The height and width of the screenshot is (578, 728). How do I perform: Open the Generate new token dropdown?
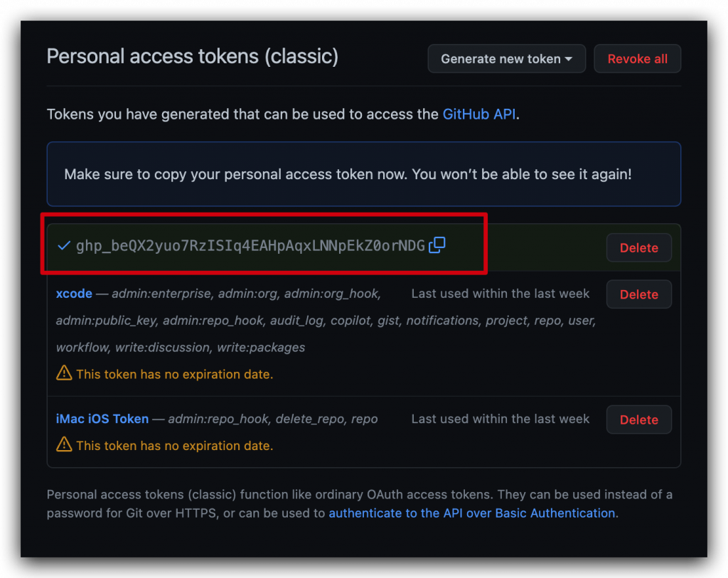pos(506,59)
